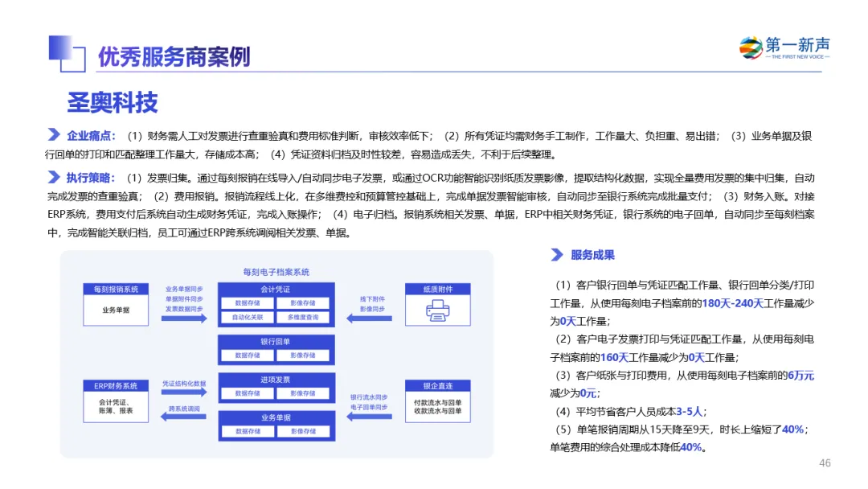
Task: Click the printer icon under 纸质附件
Action: tap(437, 310)
